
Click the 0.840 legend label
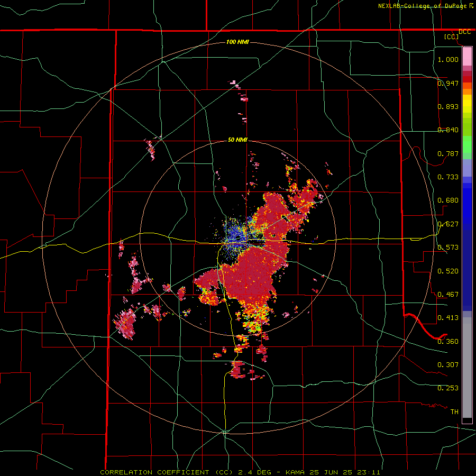pyautogui.click(x=448, y=130)
